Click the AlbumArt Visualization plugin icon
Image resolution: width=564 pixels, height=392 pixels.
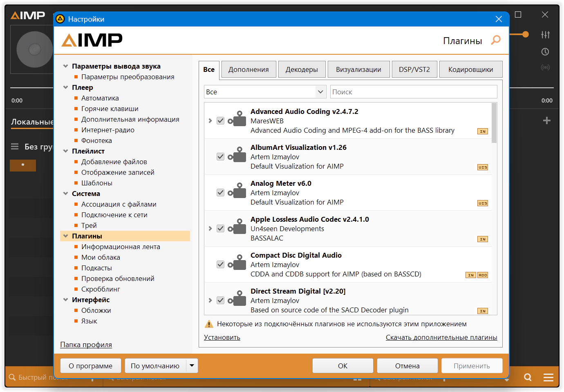[237, 155]
